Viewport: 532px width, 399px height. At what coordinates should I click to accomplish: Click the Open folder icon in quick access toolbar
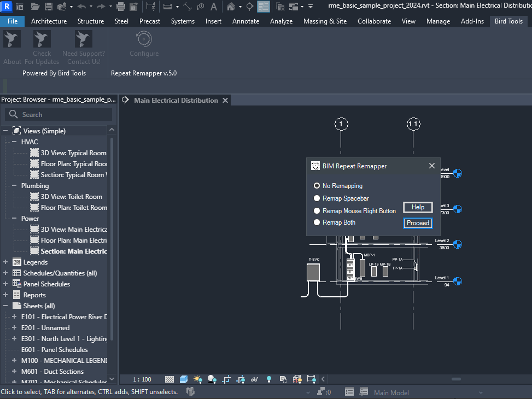coord(35,7)
